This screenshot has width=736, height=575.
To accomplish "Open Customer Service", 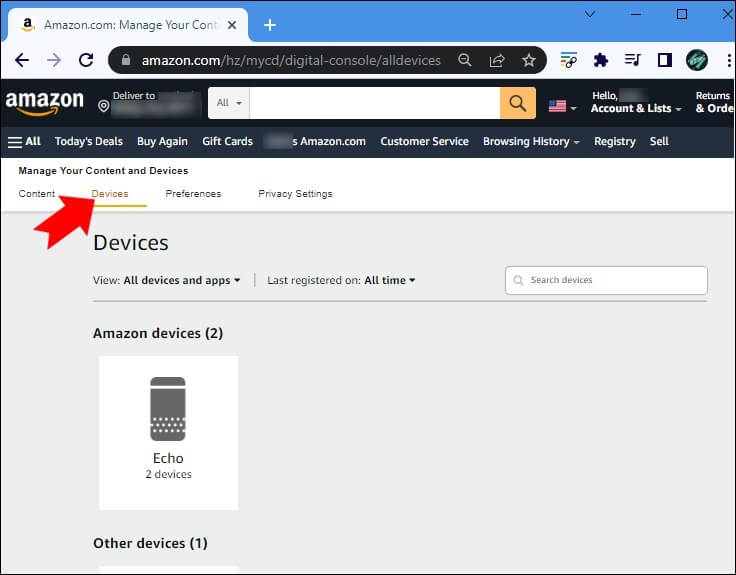I will (x=424, y=142).
